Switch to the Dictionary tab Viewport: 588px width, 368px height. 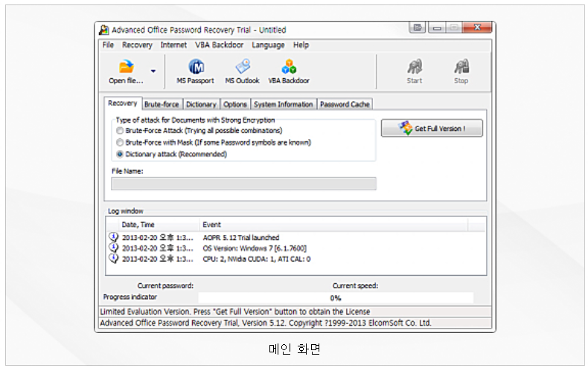(201, 104)
